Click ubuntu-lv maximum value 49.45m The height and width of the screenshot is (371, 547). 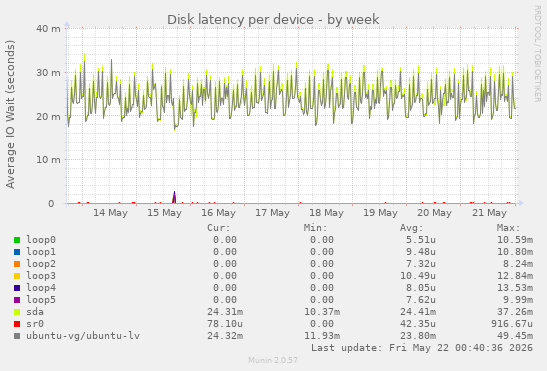(515, 336)
